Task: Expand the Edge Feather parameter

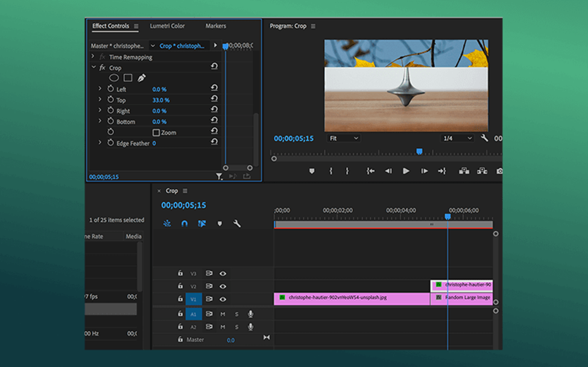Action: pyautogui.click(x=100, y=143)
